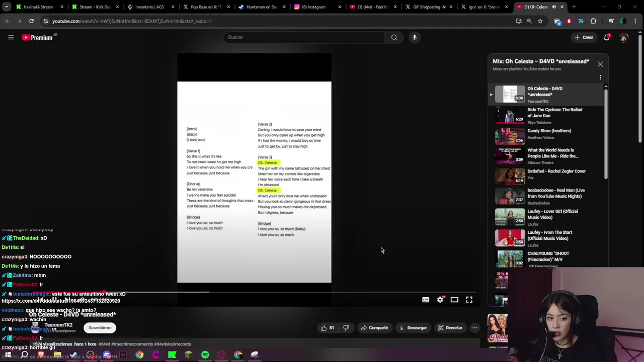View site information icon in the address bar
Screen dimensions: 644x362
tap(46, 21)
